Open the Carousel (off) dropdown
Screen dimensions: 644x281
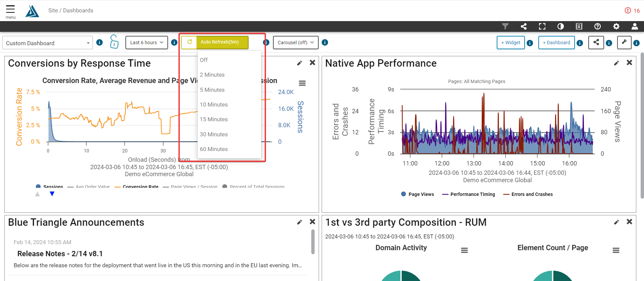pos(296,43)
